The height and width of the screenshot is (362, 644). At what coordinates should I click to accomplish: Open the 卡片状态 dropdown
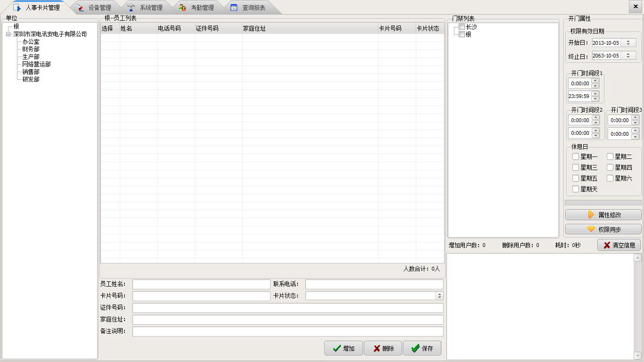click(439, 296)
